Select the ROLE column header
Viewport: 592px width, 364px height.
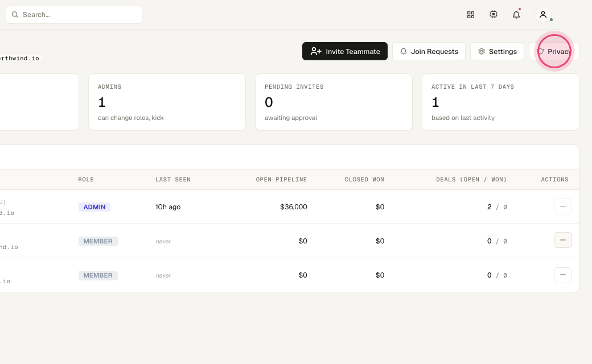(86, 180)
